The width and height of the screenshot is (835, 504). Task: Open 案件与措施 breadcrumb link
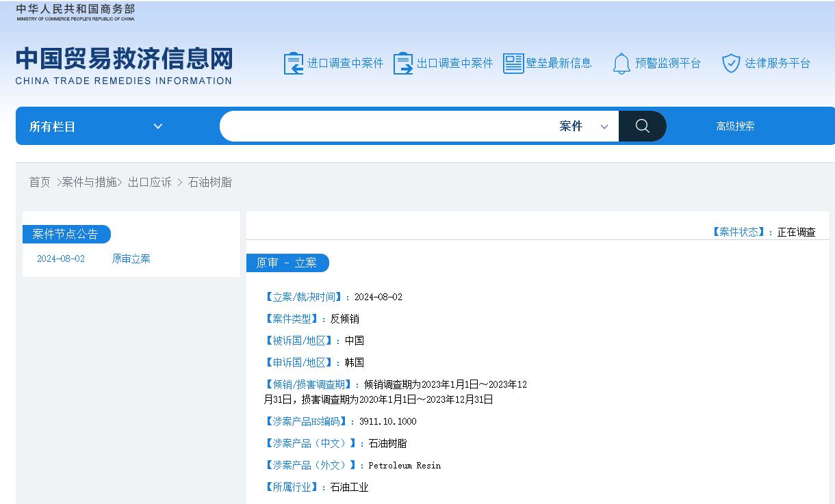tap(89, 183)
